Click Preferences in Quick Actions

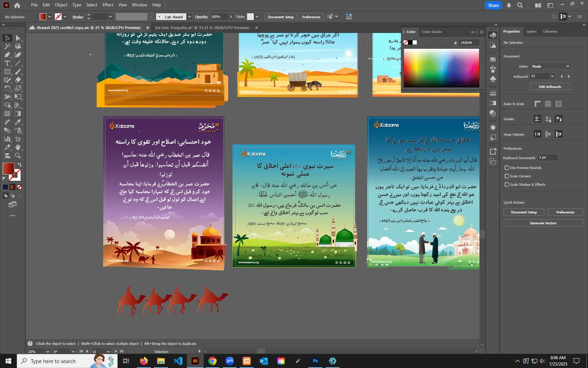[565, 212]
